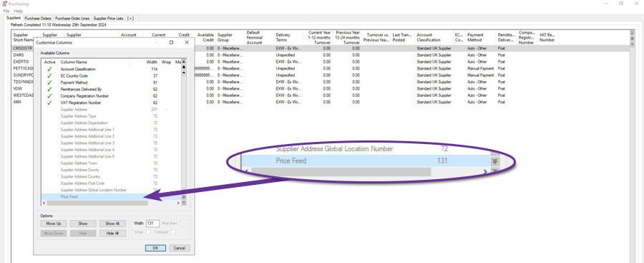Switch to the Purchase Orders tab
Viewport: 644px width, 263px height.
(38, 19)
